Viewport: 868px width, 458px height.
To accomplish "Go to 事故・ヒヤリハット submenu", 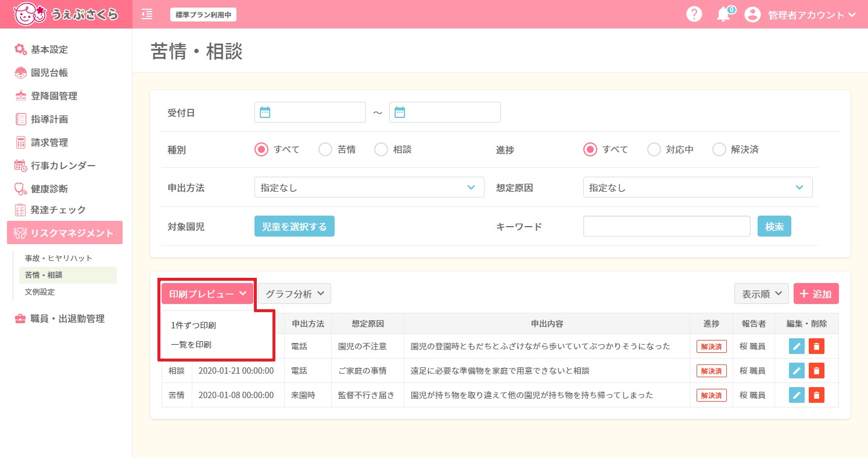I will (59, 258).
